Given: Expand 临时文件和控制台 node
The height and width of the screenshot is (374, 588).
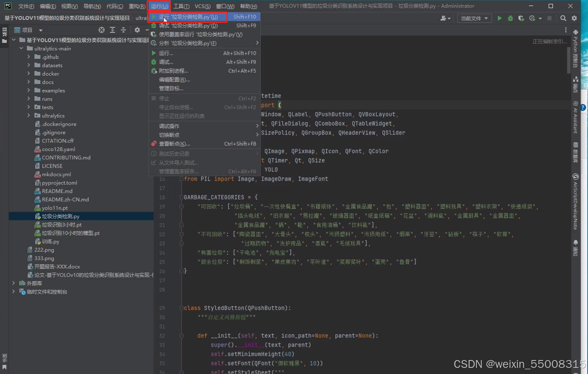Looking at the screenshot, I should click(x=14, y=292).
